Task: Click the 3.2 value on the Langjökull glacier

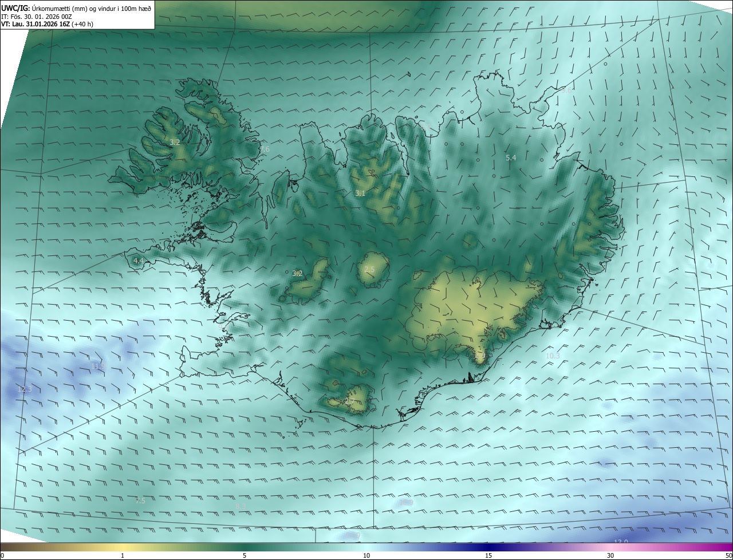Action: [x=297, y=274]
